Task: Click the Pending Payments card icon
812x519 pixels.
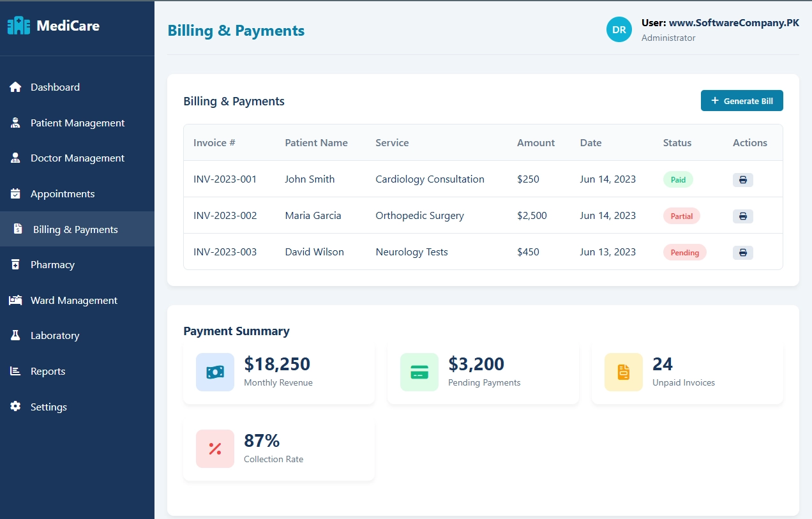Action: tap(419, 372)
